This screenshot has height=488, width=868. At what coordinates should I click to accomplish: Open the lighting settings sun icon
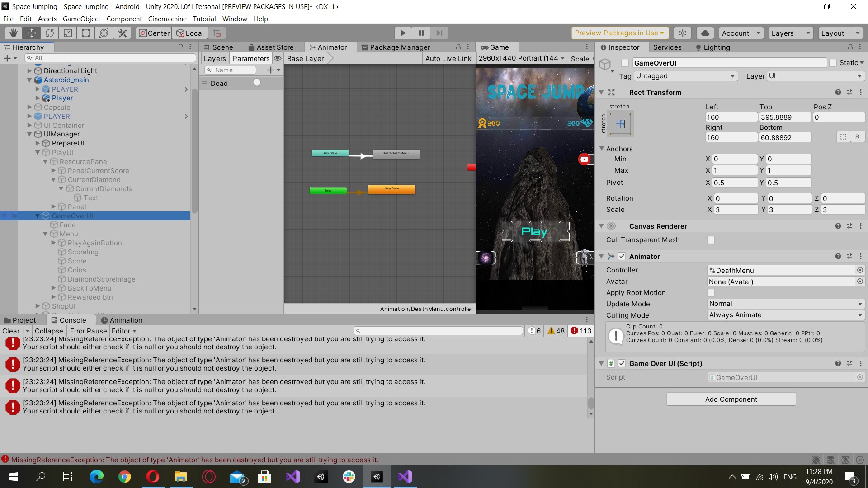pyautogui.click(x=683, y=33)
